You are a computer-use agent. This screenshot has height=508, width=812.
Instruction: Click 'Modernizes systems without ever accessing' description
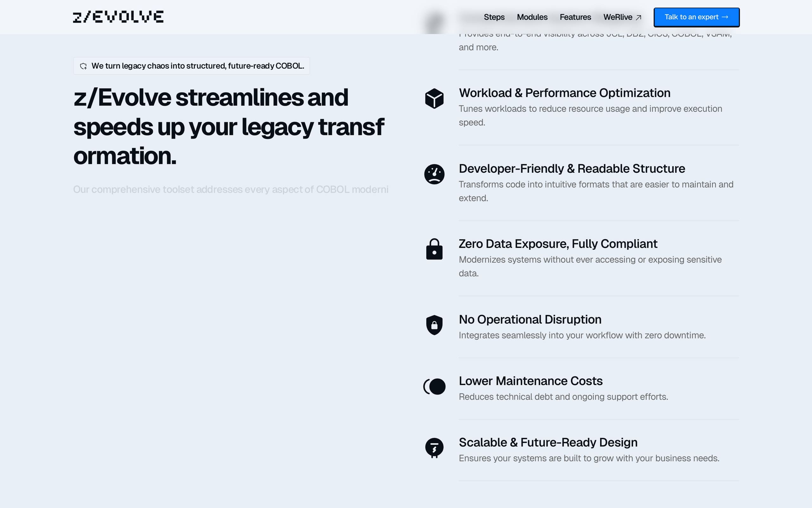tap(590, 266)
